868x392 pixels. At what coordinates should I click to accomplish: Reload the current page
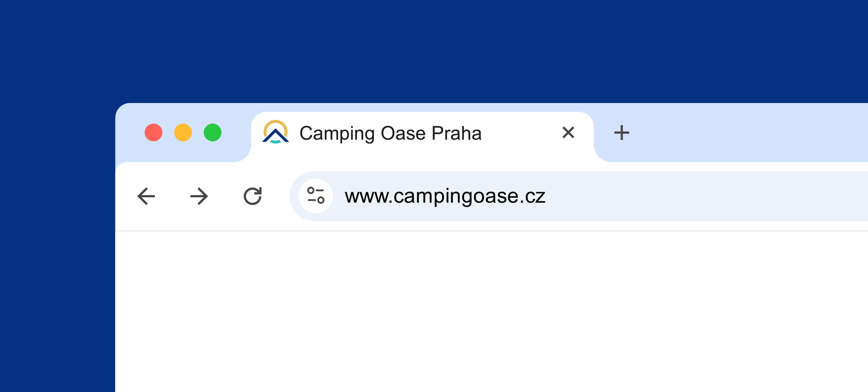point(253,196)
